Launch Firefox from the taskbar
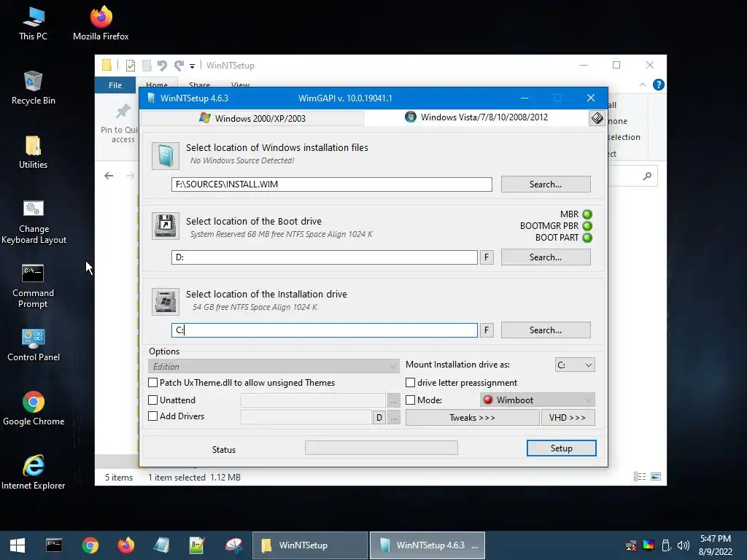The height and width of the screenshot is (560, 747). [125, 545]
